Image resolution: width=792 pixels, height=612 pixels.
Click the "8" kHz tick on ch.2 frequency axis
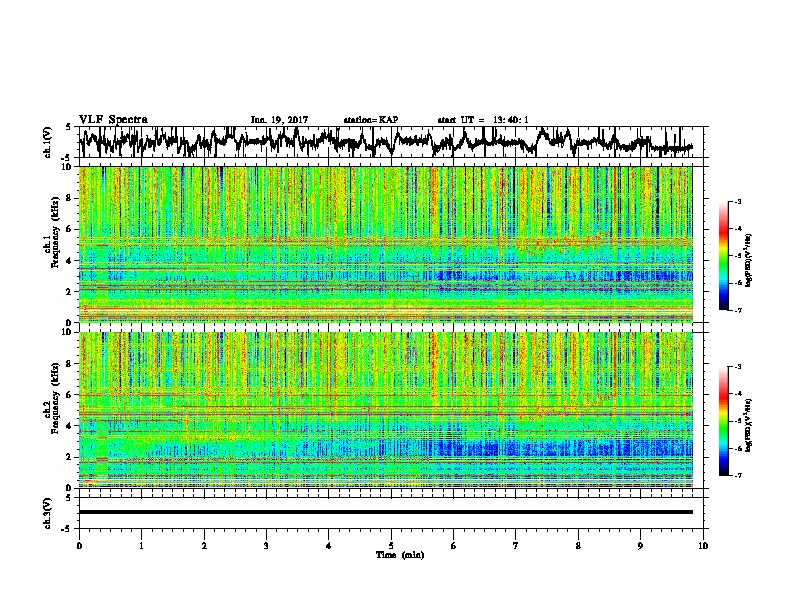(71, 364)
